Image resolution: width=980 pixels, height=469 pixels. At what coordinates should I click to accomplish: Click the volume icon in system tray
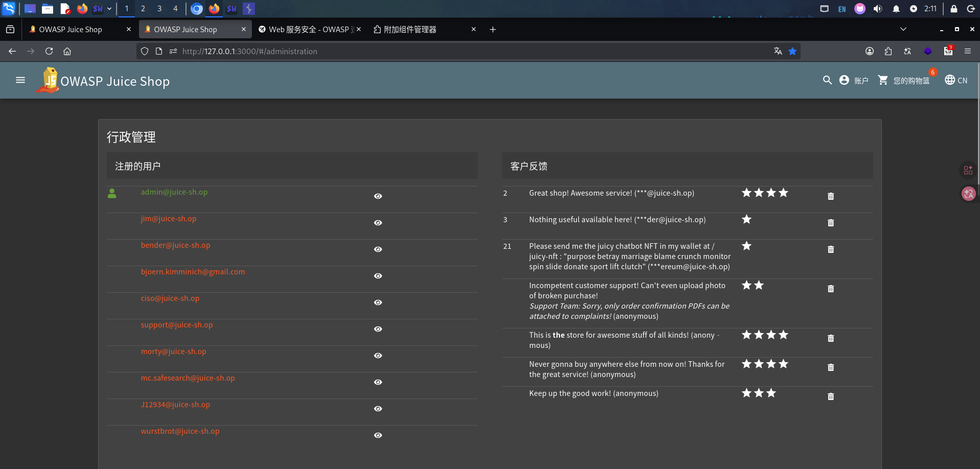click(x=878, y=9)
